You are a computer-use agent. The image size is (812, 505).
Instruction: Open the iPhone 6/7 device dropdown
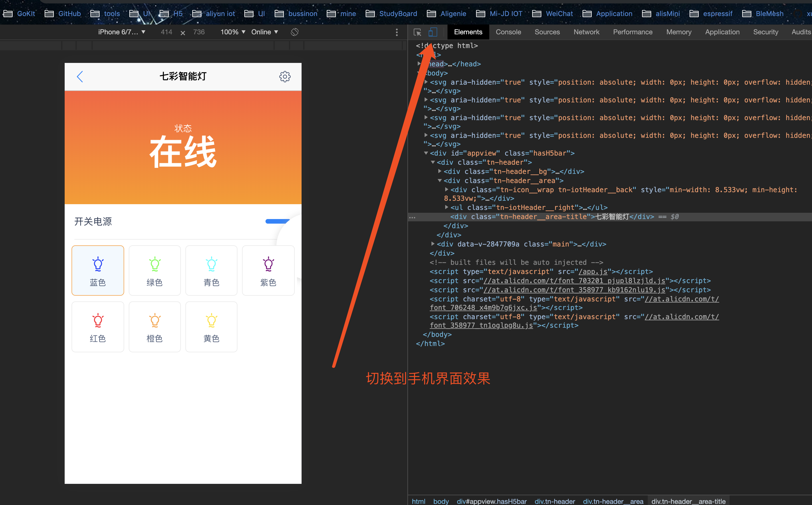click(x=122, y=32)
